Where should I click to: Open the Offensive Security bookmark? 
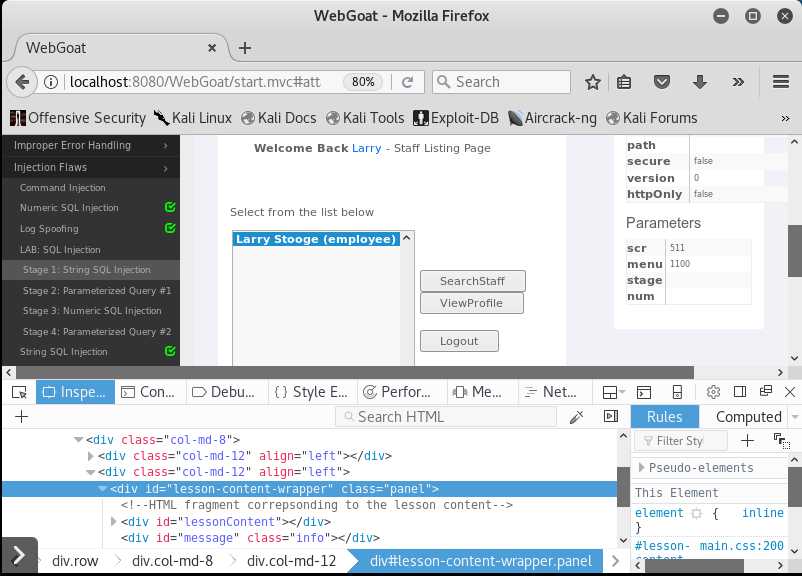tap(78, 118)
